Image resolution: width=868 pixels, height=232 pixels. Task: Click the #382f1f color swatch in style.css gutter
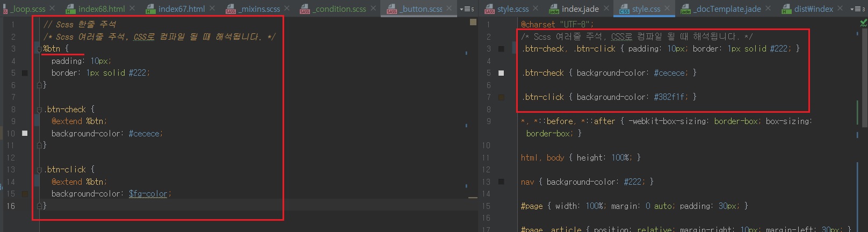point(501,97)
